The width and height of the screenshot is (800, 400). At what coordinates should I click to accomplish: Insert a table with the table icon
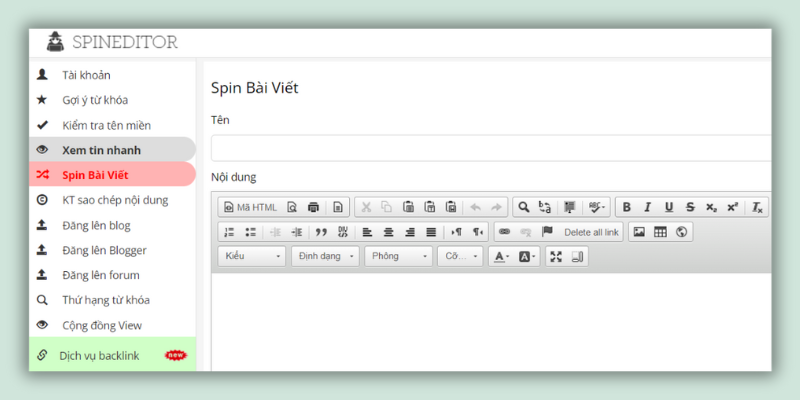point(660,232)
